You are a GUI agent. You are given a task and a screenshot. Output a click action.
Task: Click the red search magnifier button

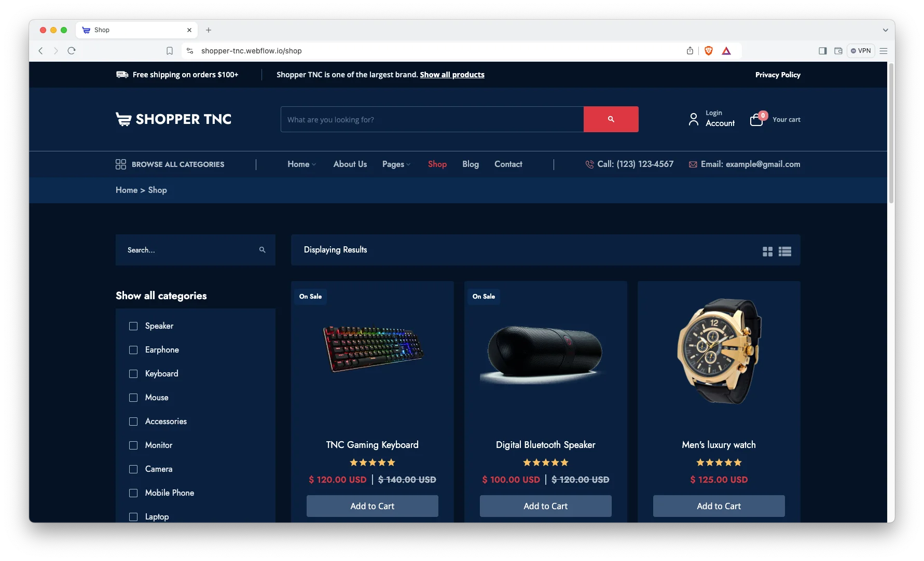611,119
